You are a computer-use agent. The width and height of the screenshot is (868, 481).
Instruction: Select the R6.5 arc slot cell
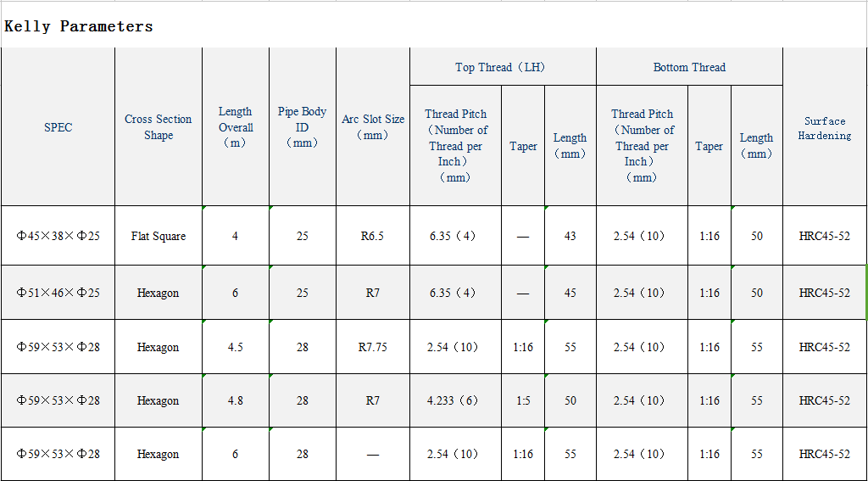pos(372,236)
